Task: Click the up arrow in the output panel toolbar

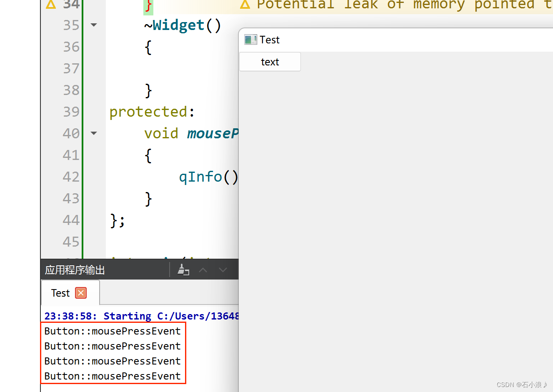Action: click(203, 269)
